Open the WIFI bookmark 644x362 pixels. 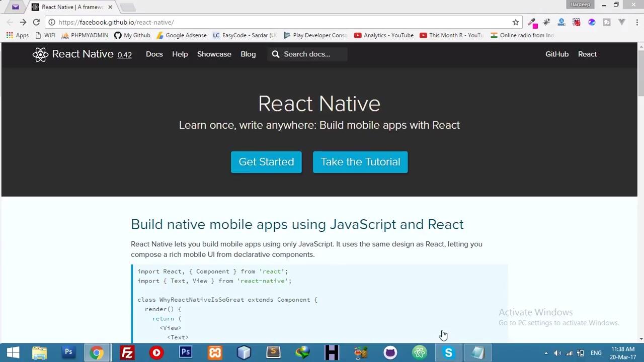(45, 35)
